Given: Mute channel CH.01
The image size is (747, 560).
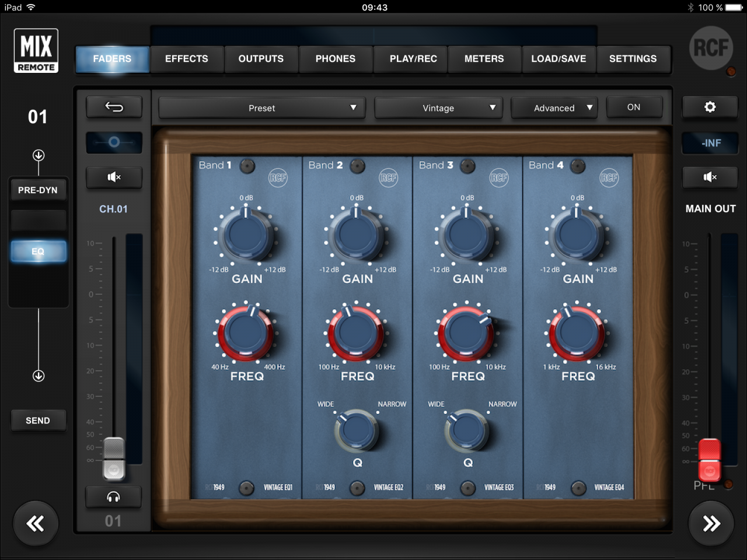Looking at the screenshot, I should pyautogui.click(x=114, y=177).
